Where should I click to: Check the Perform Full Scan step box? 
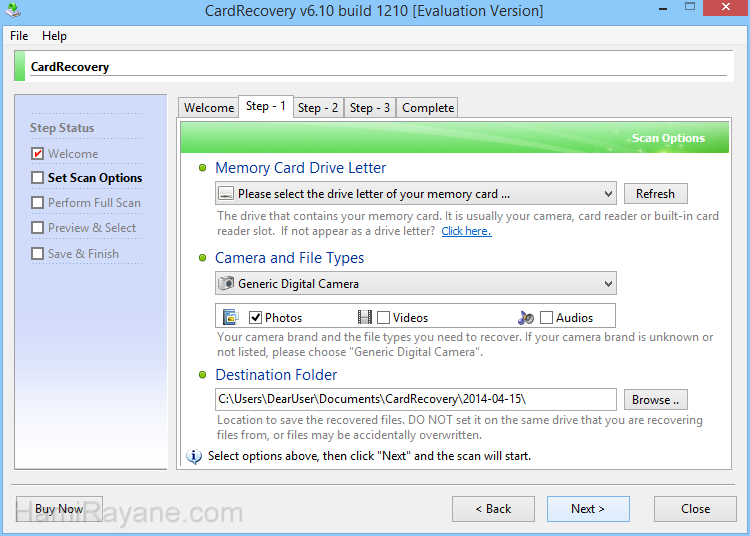[x=37, y=203]
